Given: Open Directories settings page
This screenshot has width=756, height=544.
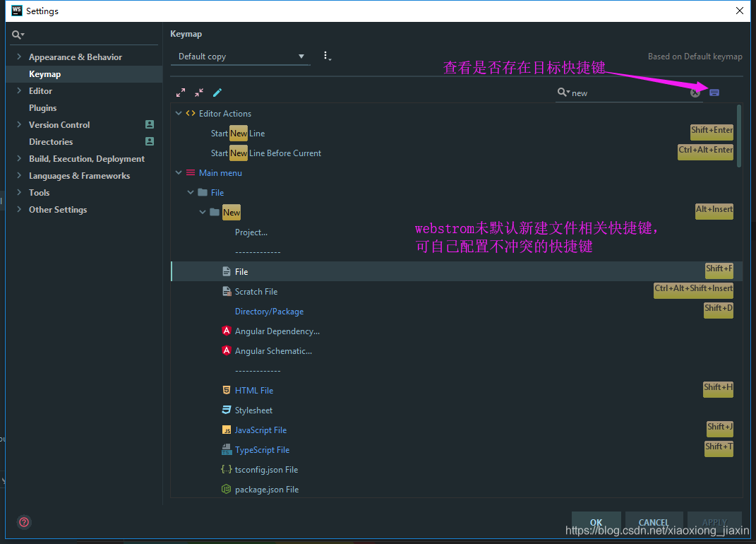Looking at the screenshot, I should tap(51, 141).
